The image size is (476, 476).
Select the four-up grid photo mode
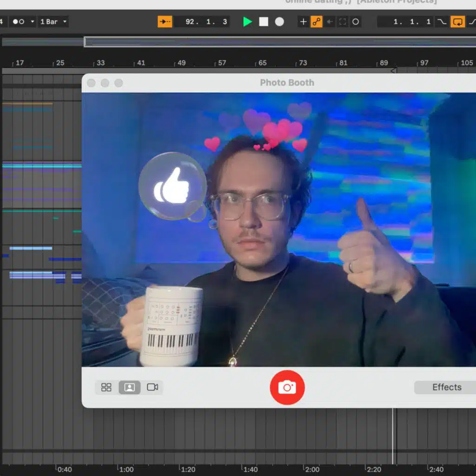point(106,387)
